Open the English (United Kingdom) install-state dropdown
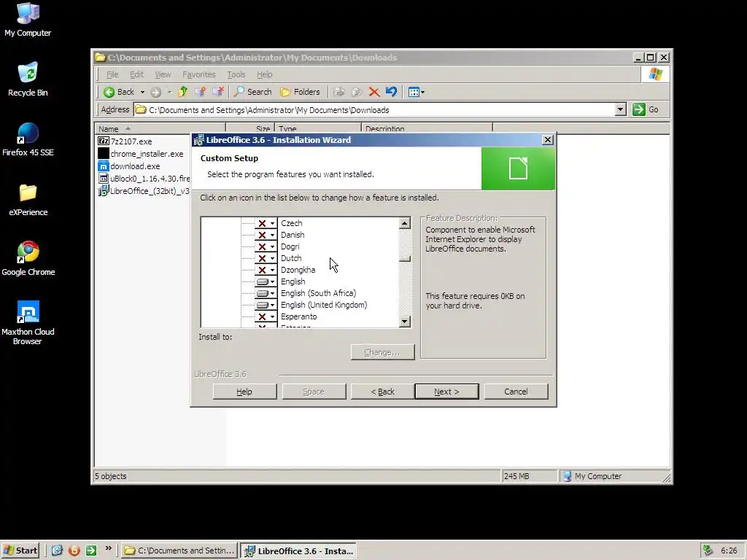Image resolution: width=747 pixels, height=560 pixels. tap(266, 305)
